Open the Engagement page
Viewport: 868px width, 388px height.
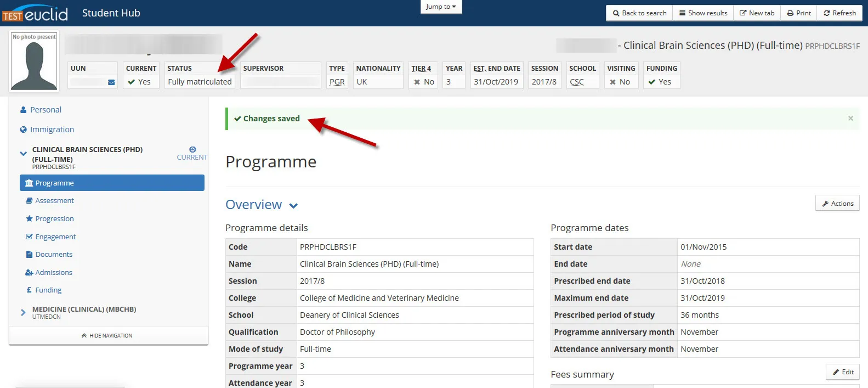[55, 237]
